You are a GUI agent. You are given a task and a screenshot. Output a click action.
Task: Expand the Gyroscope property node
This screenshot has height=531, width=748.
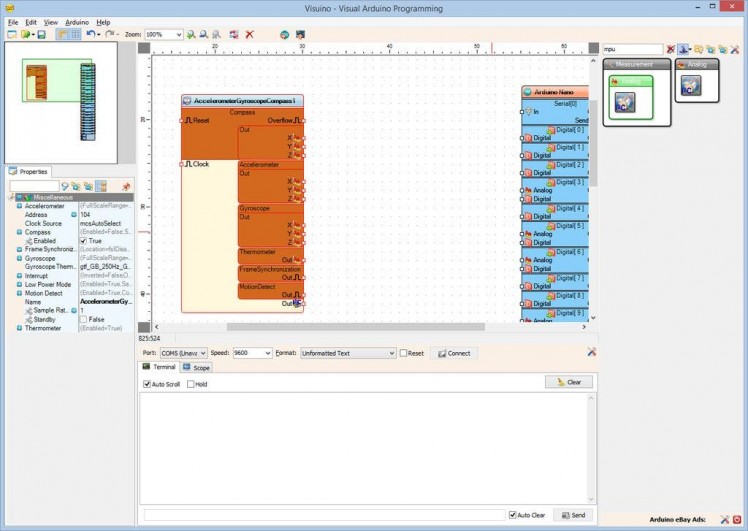pyautogui.click(x=19, y=258)
